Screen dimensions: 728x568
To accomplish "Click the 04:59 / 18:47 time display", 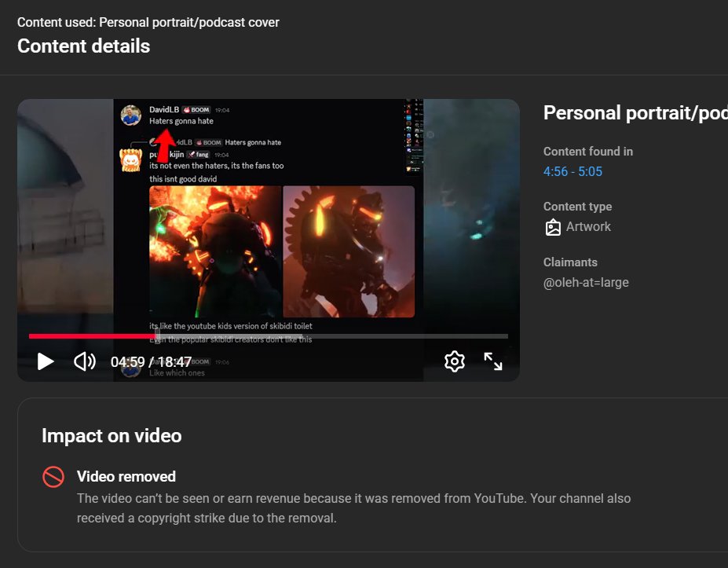I will click(151, 362).
